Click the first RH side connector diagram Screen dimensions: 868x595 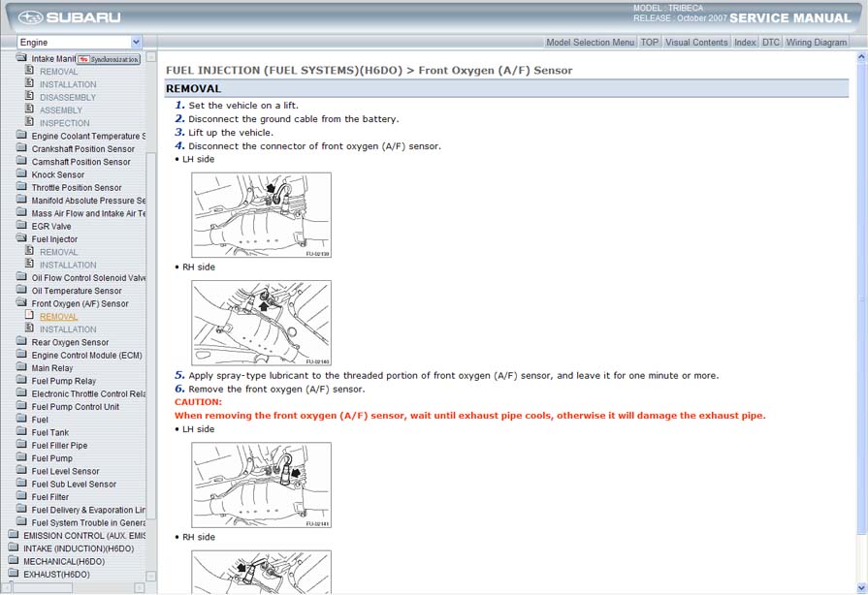[x=261, y=323]
